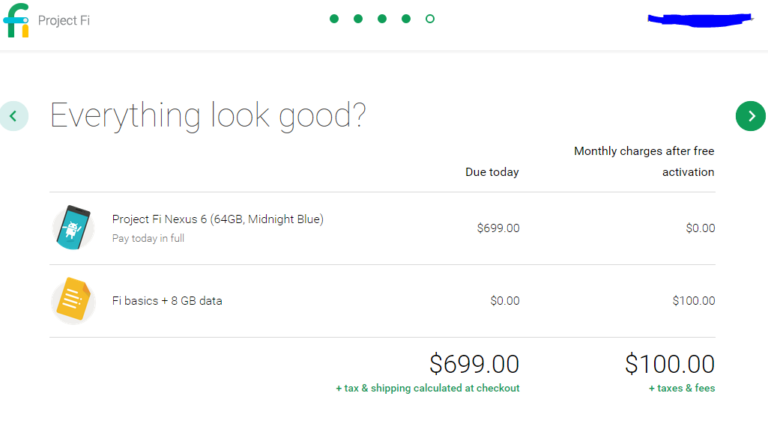Click the 'Pay today in full' text
Viewport: 768px width, 426px height.
click(148, 238)
